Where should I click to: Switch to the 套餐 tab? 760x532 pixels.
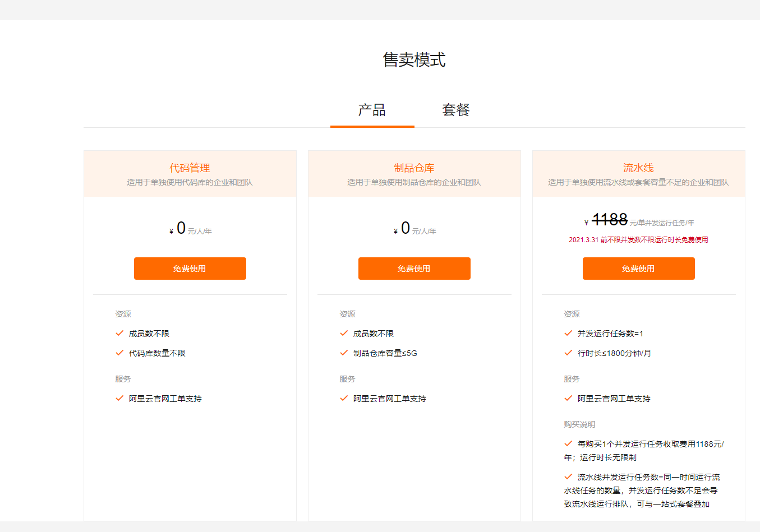[x=455, y=110]
